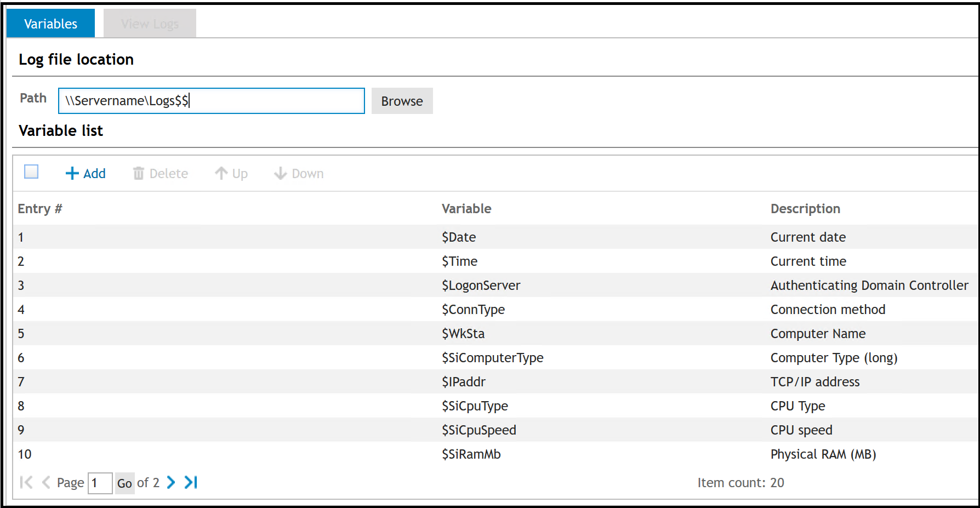Toggle the select-all checkbox in variable list
This screenshot has width=980, height=508.
click(31, 172)
